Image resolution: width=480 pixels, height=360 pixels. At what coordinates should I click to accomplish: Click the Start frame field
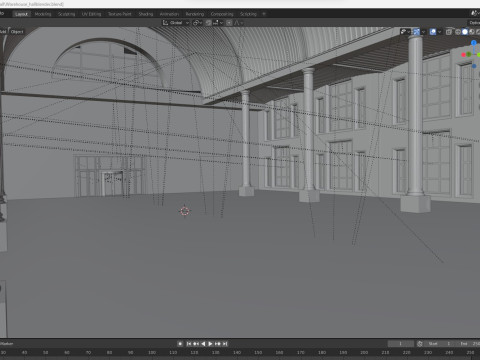click(x=440, y=344)
